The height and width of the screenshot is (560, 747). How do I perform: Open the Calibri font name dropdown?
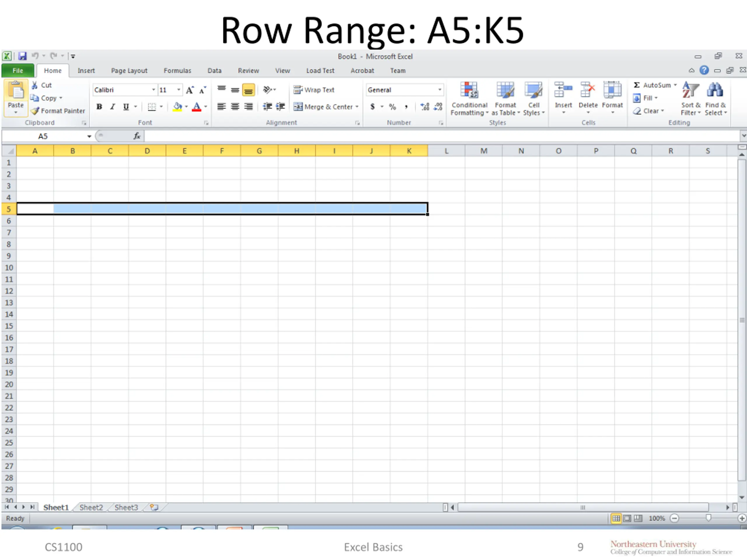(153, 90)
